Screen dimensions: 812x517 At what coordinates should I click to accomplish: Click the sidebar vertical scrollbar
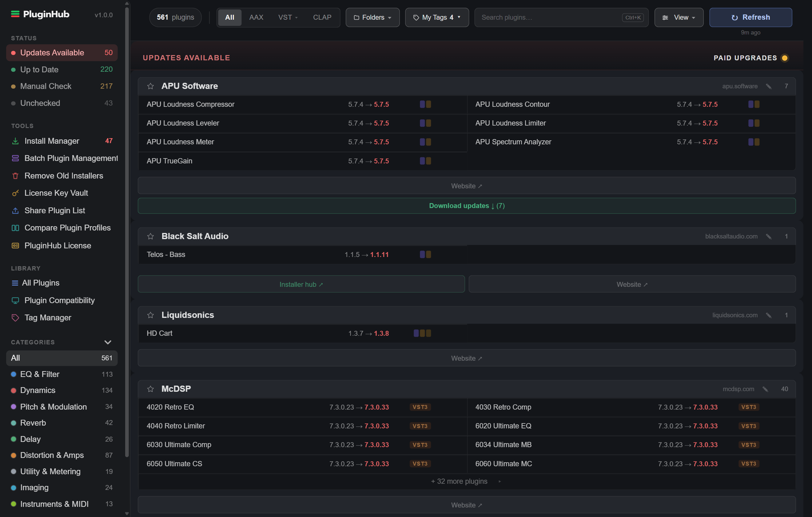pyautogui.click(x=127, y=232)
